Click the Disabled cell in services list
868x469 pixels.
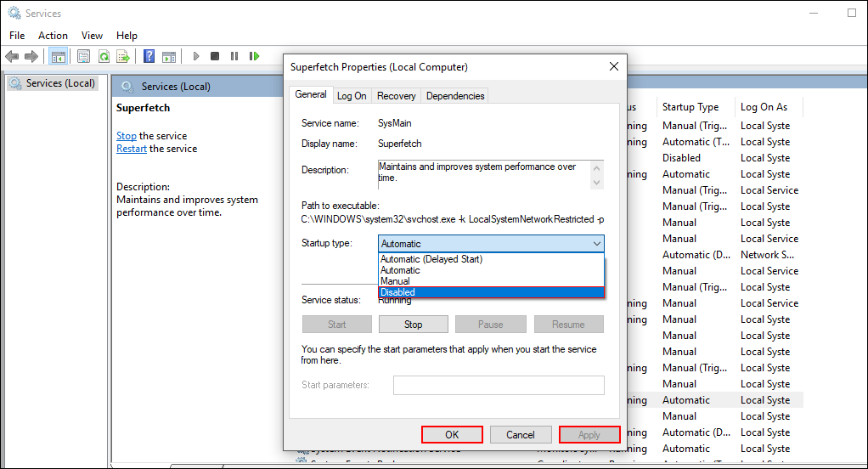pyautogui.click(x=681, y=158)
